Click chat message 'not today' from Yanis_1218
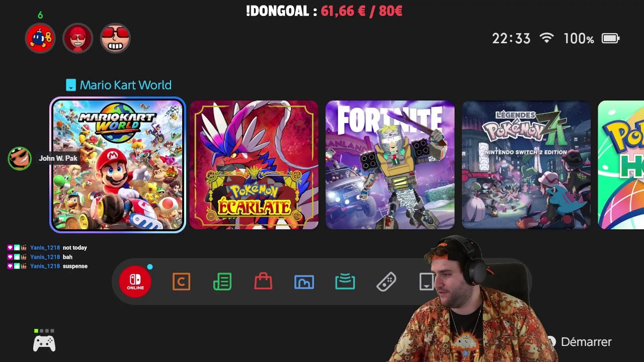 point(75,248)
